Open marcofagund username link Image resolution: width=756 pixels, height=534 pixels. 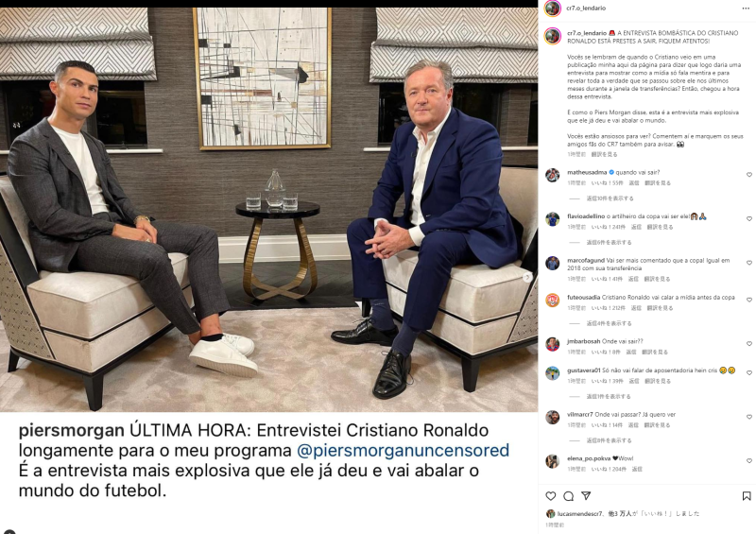pos(586,261)
